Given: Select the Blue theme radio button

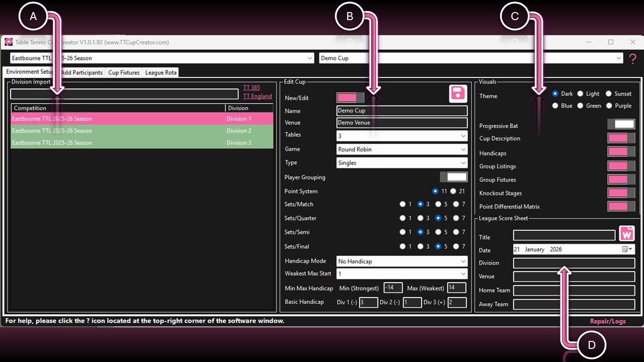Looking at the screenshot, I should click(x=555, y=106).
